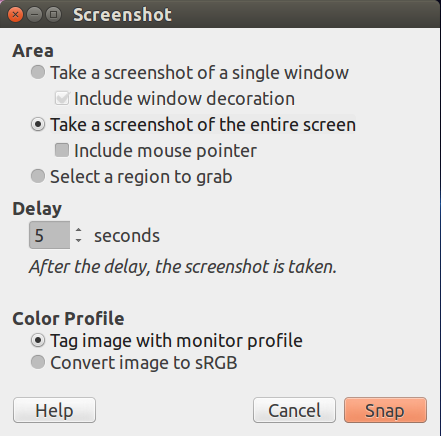Maximize the Screenshot window
The height and width of the screenshot is (436, 441).
(x=53, y=15)
